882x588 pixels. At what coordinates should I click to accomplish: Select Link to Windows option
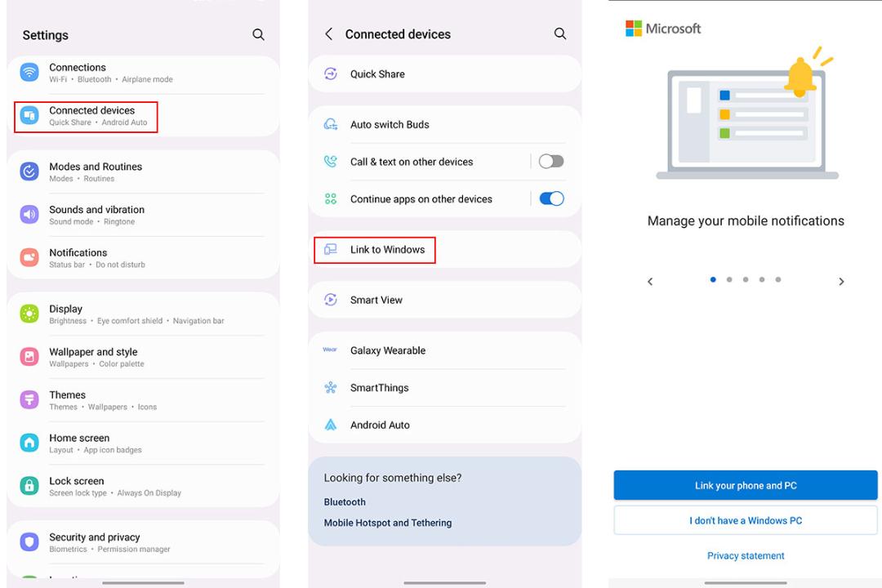(444, 249)
